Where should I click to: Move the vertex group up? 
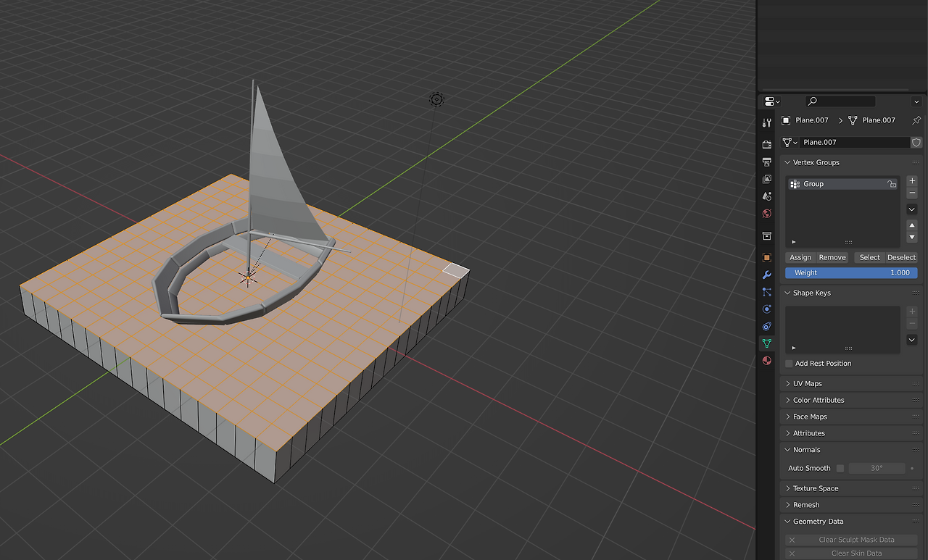pos(912,225)
